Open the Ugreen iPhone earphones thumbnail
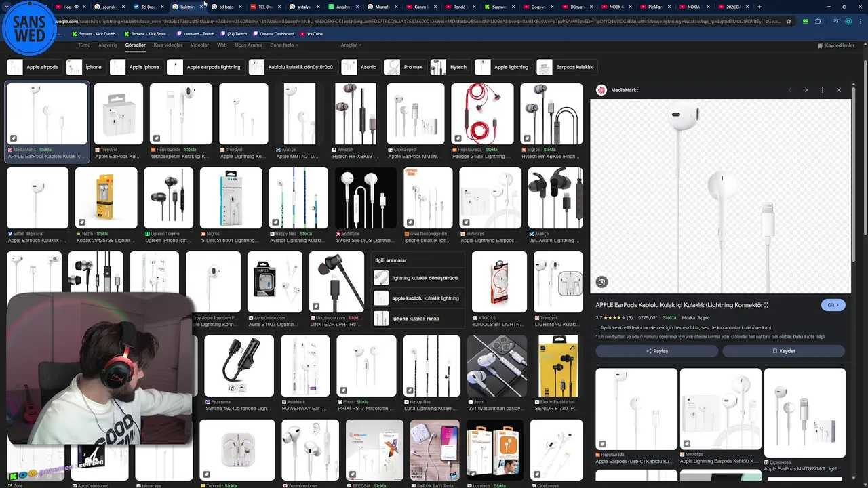The height and width of the screenshot is (488, 868). 169,198
